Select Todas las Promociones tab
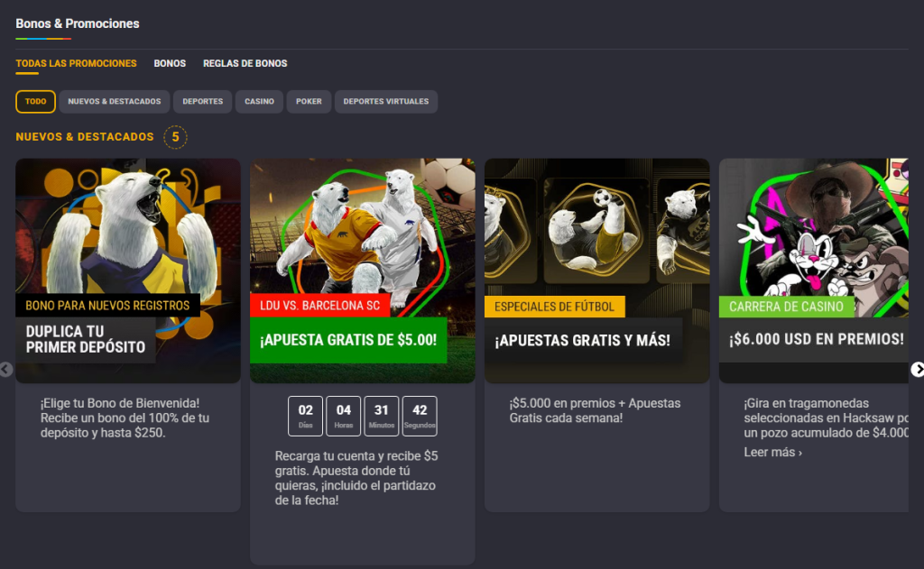 coord(76,64)
